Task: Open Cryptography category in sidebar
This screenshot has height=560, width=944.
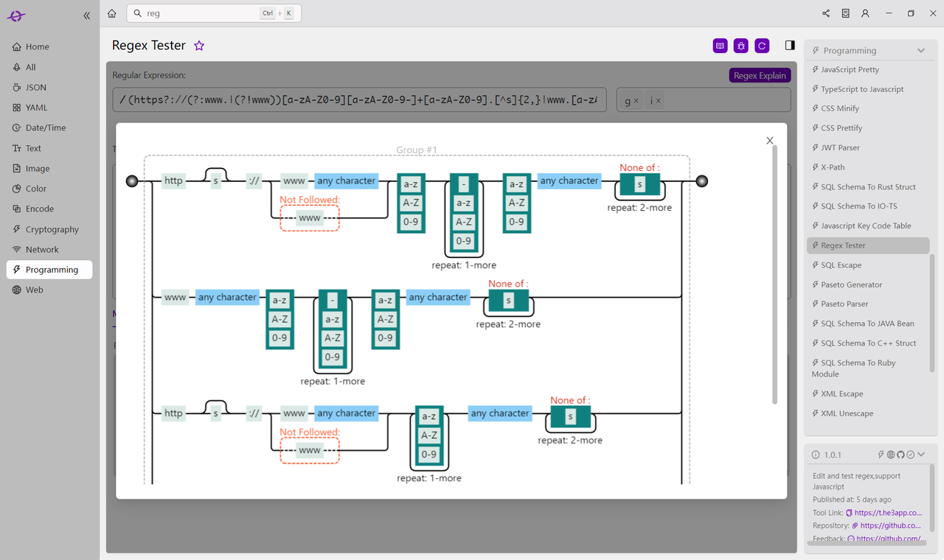Action: tap(49, 229)
